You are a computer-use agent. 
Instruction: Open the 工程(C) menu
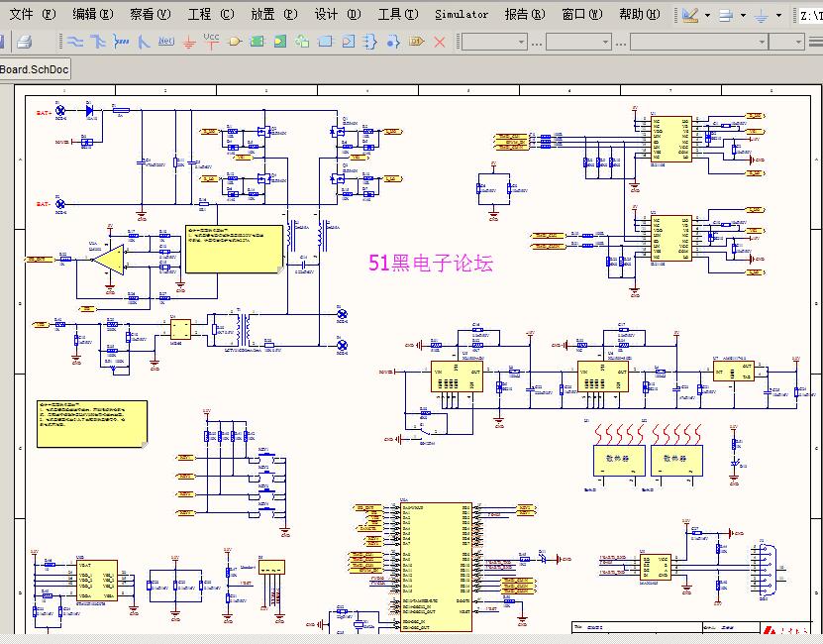pyautogui.click(x=211, y=14)
